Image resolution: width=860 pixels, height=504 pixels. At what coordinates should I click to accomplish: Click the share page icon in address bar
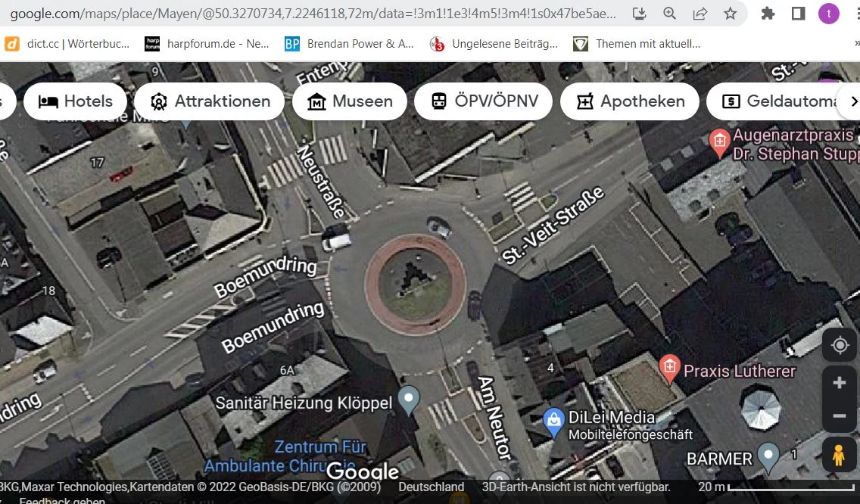click(700, 14)
